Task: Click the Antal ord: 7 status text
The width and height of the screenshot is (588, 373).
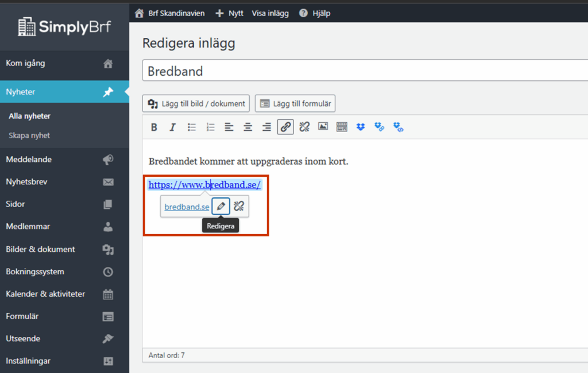Action: [167, 355]
